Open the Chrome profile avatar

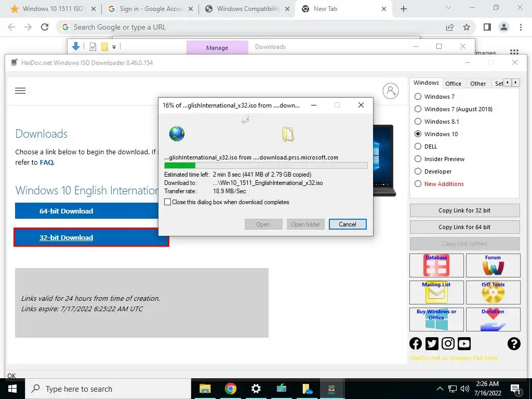[504, 27]
